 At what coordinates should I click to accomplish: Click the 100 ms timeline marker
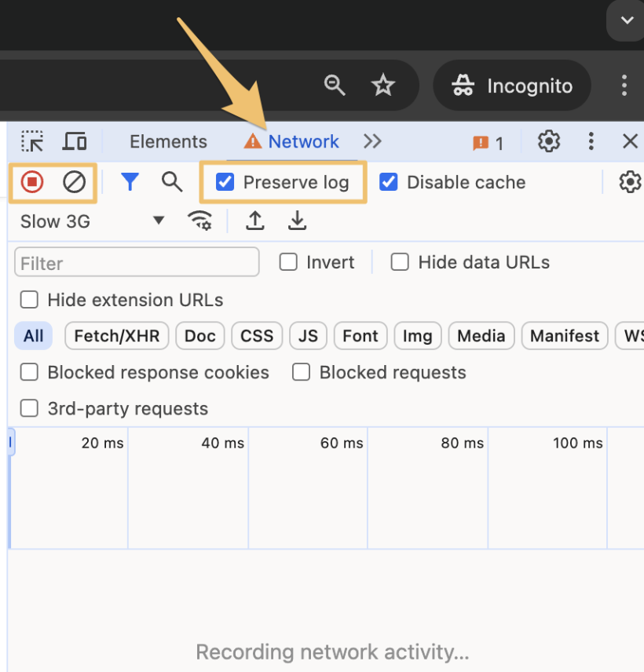point(577,443)
